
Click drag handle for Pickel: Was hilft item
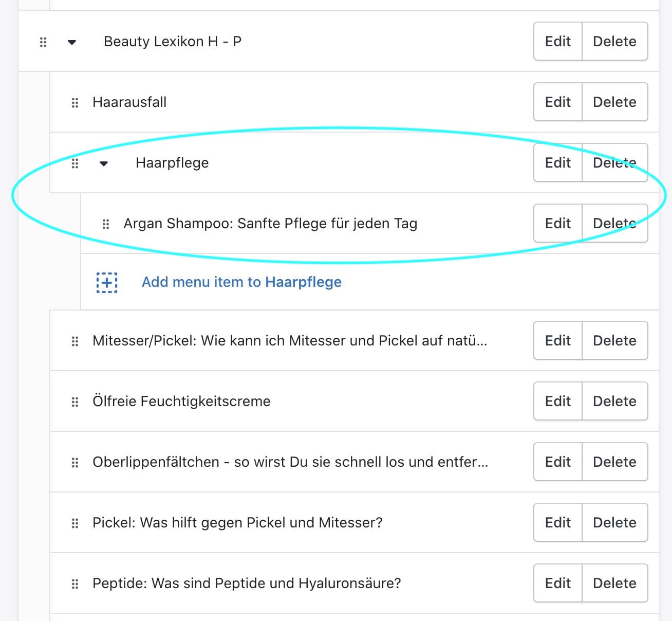tap(75, 523)
